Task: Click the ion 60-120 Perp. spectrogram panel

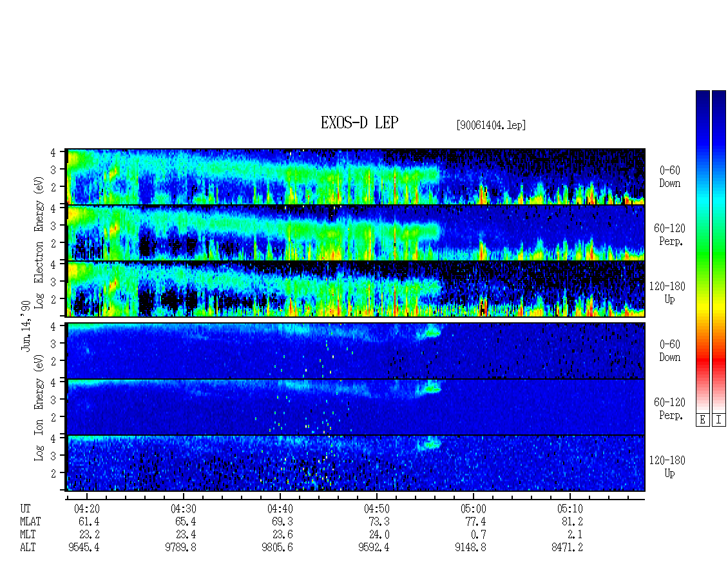Action: point(356,407)
